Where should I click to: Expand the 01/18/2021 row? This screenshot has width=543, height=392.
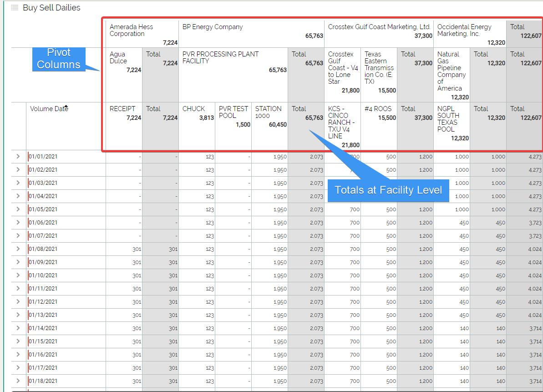click(18, 381)
